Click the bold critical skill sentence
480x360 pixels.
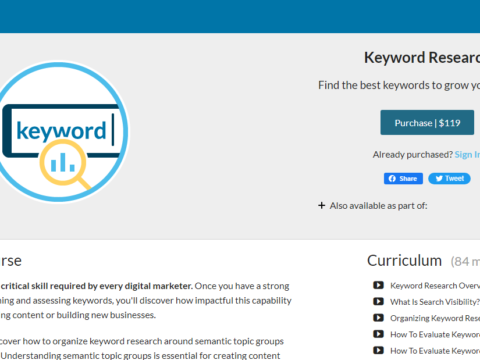tap(96, 286)
